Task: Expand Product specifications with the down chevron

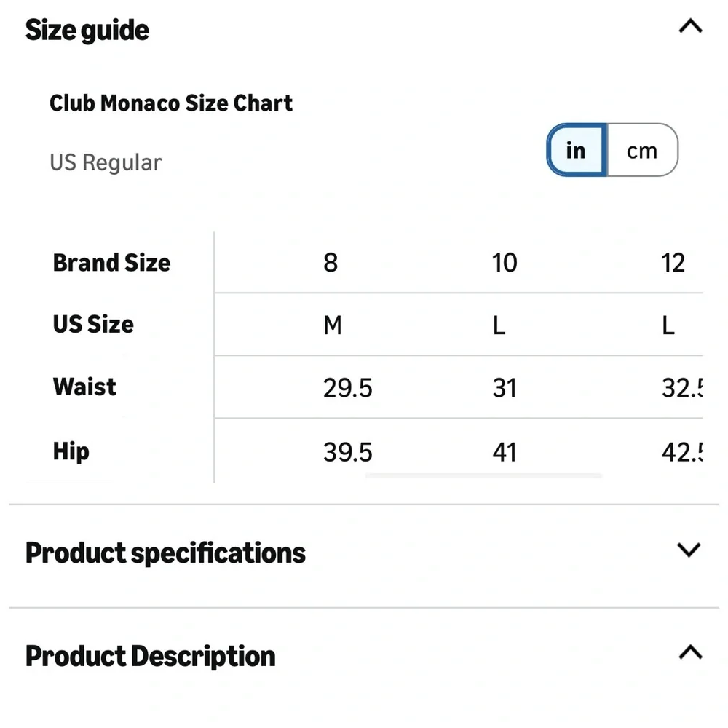Action: pyautogui.click(x=689, y=550)
